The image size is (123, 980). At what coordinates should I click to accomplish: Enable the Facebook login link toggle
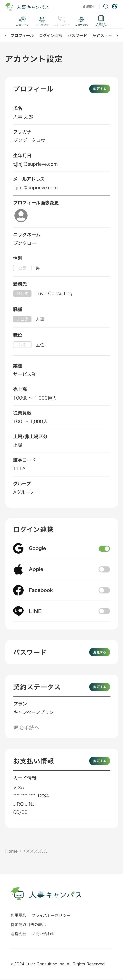click(x=104, y=590)
